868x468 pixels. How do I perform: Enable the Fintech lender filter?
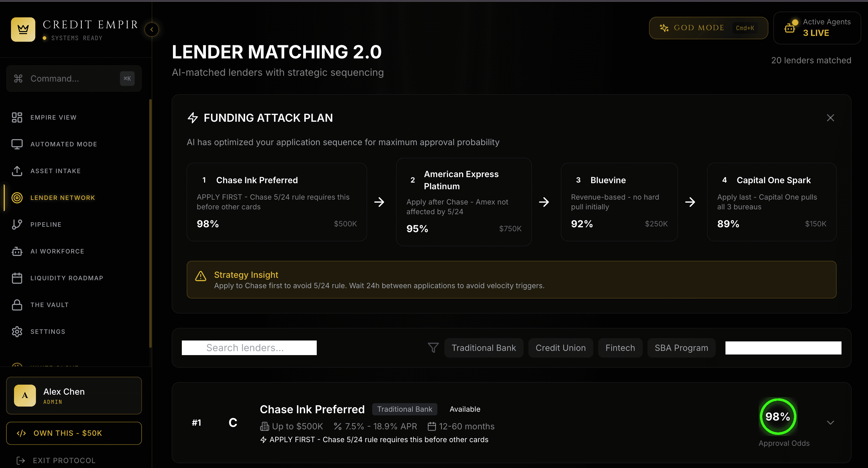tap(620, 348)
